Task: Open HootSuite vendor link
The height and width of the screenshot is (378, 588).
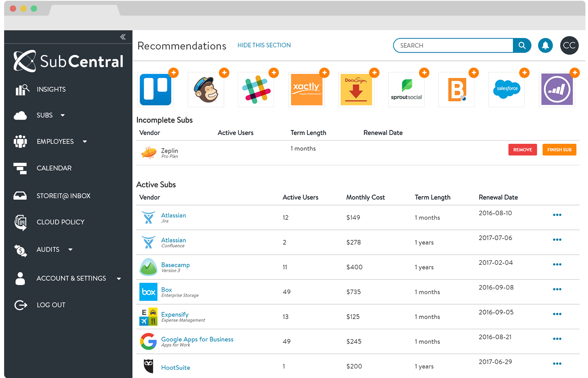Action: (175, 368)
